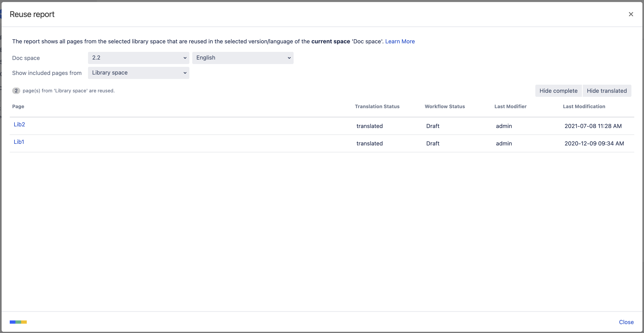Click the Last Modifier column header
This screenshot has height=333, width=644.
(x=510, y=106)
